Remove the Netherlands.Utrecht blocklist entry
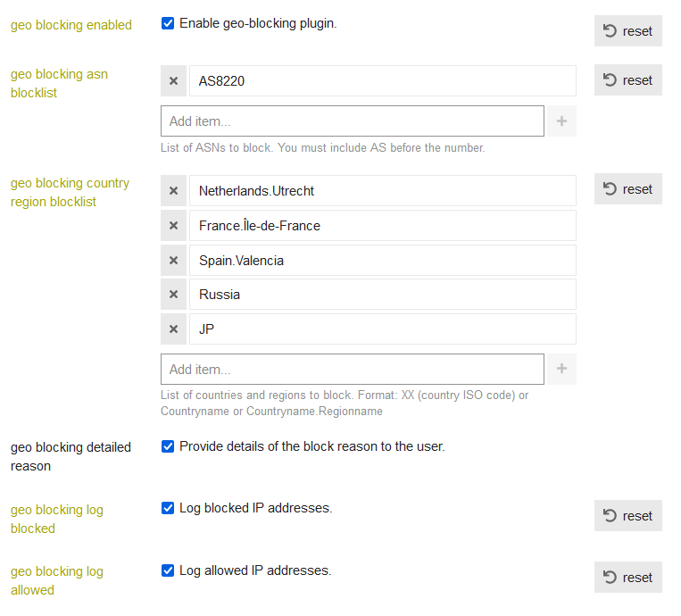 173,191
